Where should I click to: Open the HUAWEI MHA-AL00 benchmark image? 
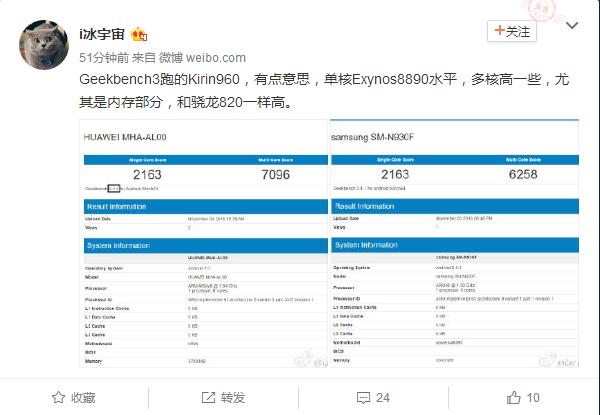click(x=204, y=243)
